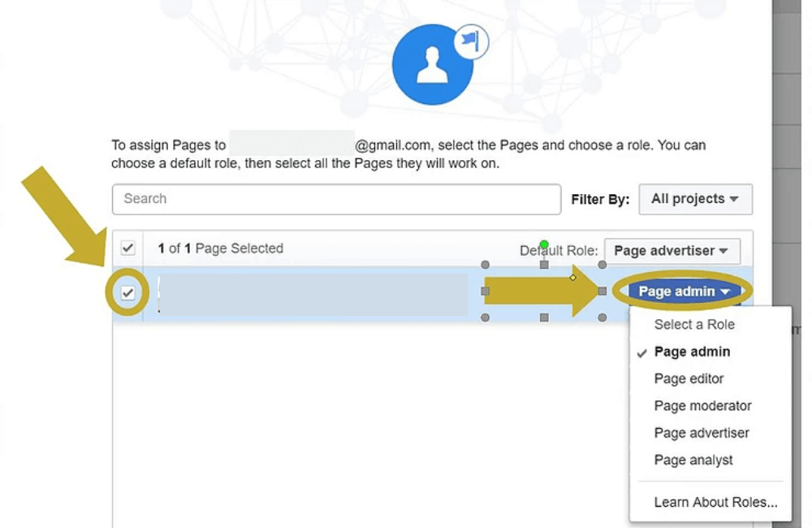
Task: Click Select a Role at the menu top
Action: pos(694,324)
